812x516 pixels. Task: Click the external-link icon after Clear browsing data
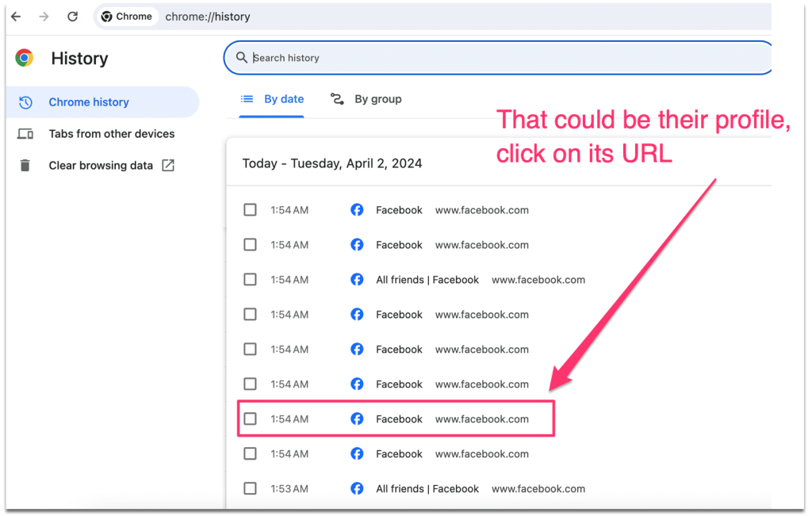point(168,166)
